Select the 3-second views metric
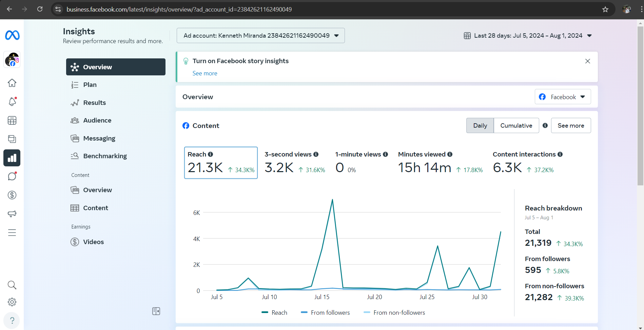The height and width of the screenshot is (330, 644). point(294,163)
